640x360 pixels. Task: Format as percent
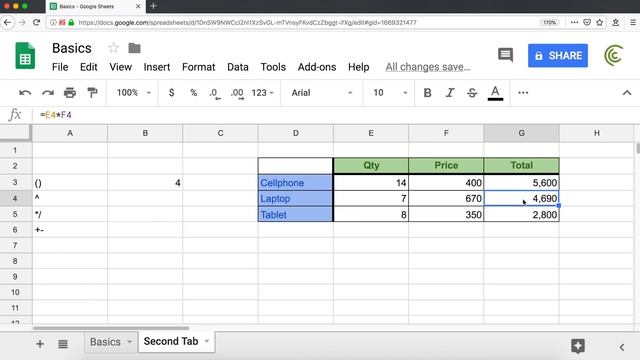pos(193,93)
